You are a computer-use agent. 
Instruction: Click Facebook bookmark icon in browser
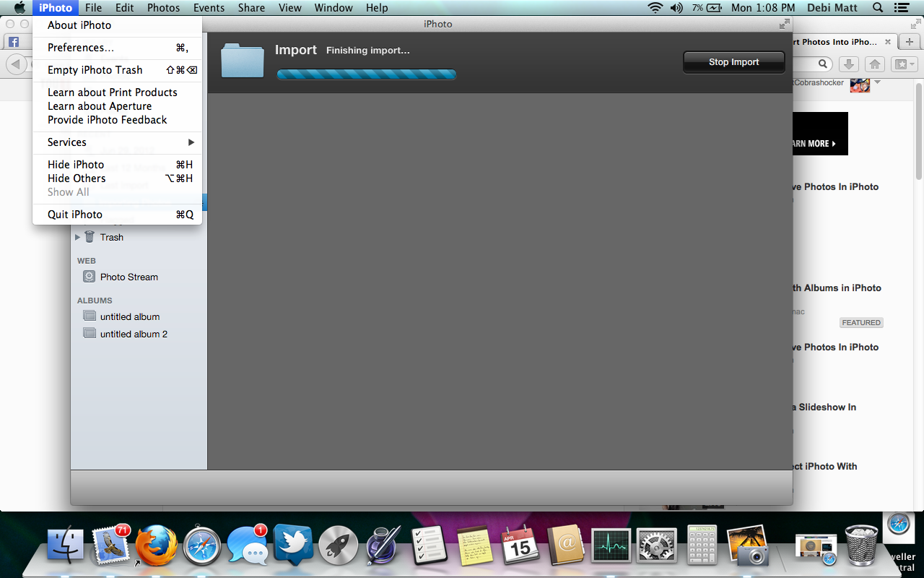pos(14,42)
